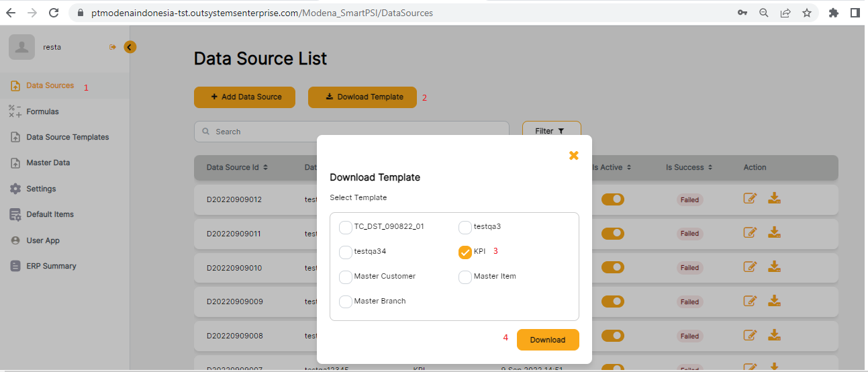Collapse the sidebar using the chevron arrow
This screenshot has width=868, height=372.
[130, 47]
